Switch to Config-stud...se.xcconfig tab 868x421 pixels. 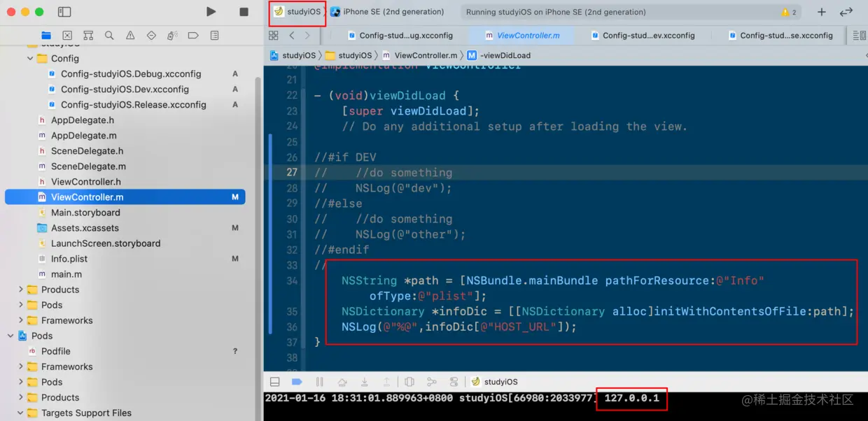(780, 36)
